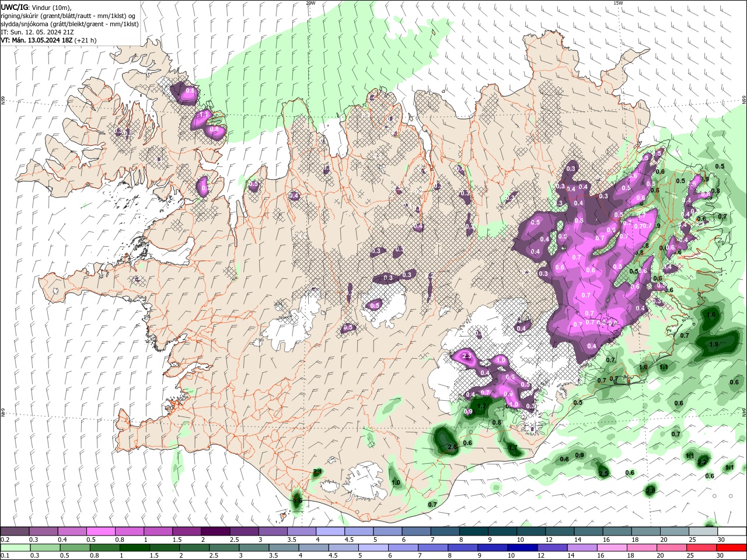This screenshot has width=747, height=560.
Task: Select the light green 0.3 rain legend swatch
Action: pyautogui.click(x=46, y=548)
